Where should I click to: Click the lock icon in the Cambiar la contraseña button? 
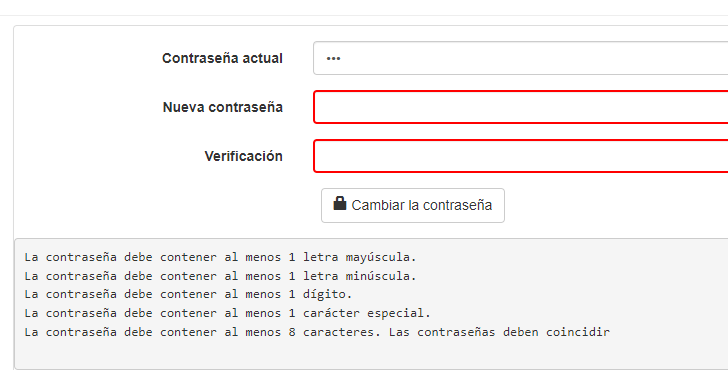click(340, 203)
